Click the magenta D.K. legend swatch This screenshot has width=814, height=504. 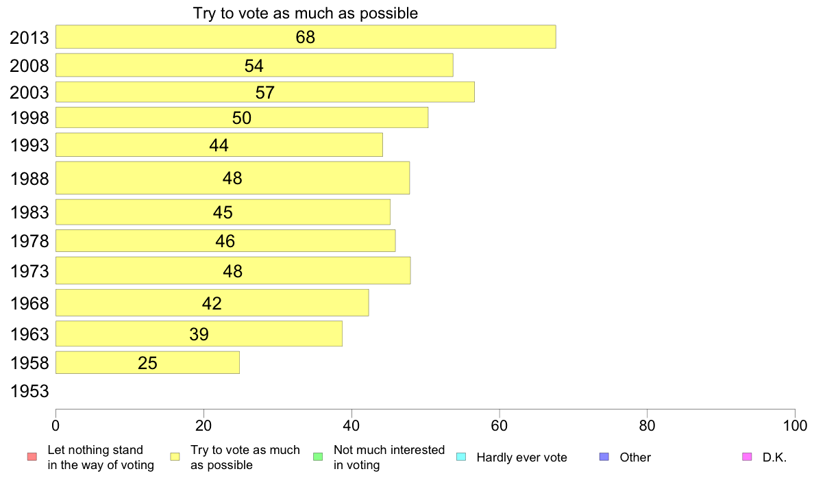(747, 457)
